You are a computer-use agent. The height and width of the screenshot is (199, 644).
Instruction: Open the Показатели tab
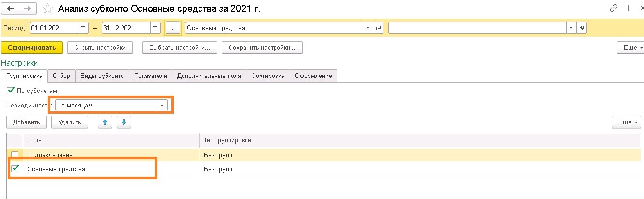pos(151,76)
